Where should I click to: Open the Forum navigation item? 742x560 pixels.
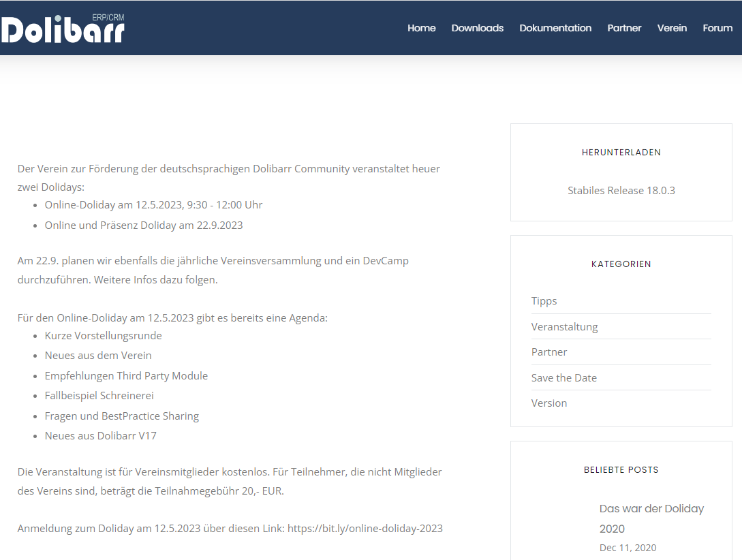pyautogui.click(x=717, y=28)
